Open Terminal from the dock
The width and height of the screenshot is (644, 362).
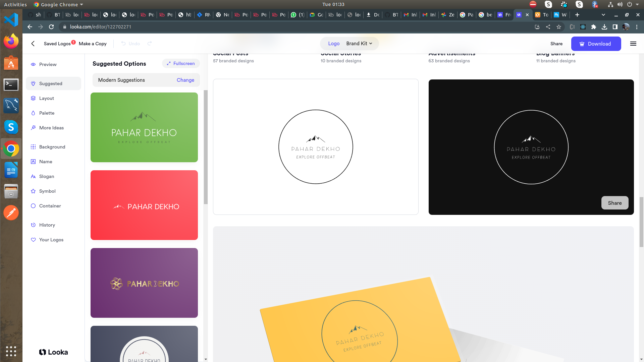tap(11, 84)
